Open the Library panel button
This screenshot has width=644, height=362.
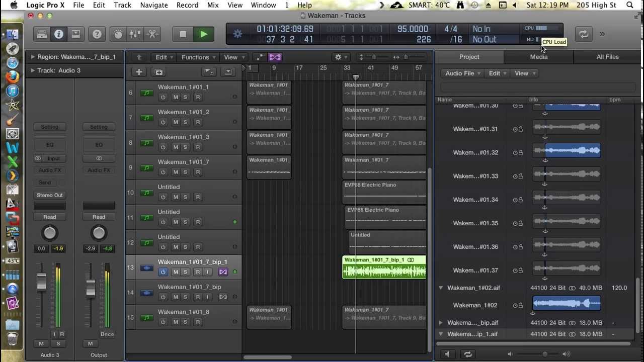pos(42,34)
